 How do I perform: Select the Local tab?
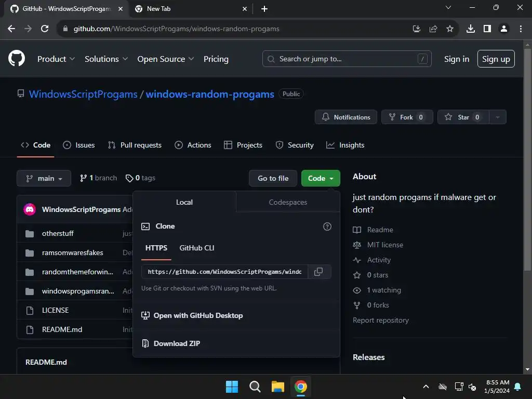[184, 202]
